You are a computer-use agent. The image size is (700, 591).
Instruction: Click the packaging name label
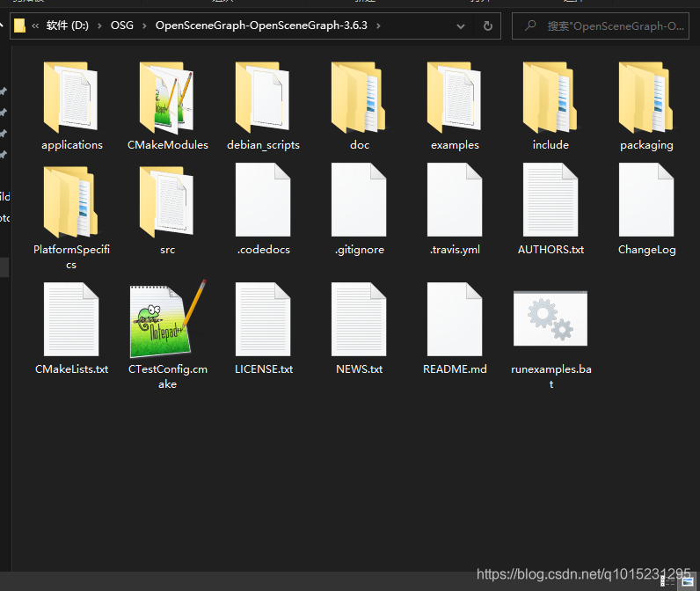646,145
